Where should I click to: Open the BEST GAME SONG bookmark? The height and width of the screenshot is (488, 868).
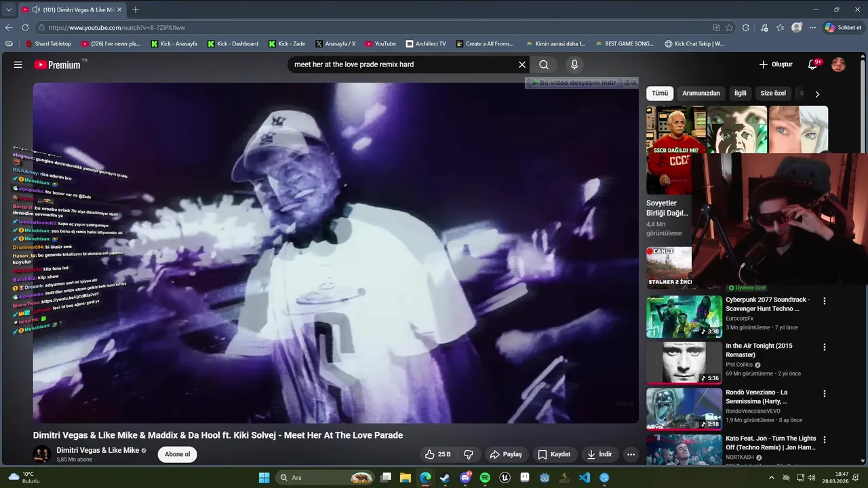[x=624, y=43]
